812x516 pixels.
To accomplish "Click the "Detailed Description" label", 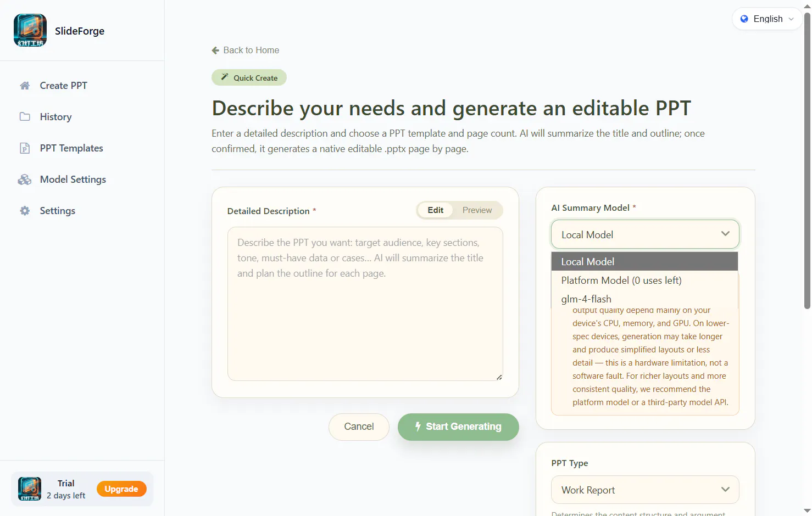I will tap(269, 211).
